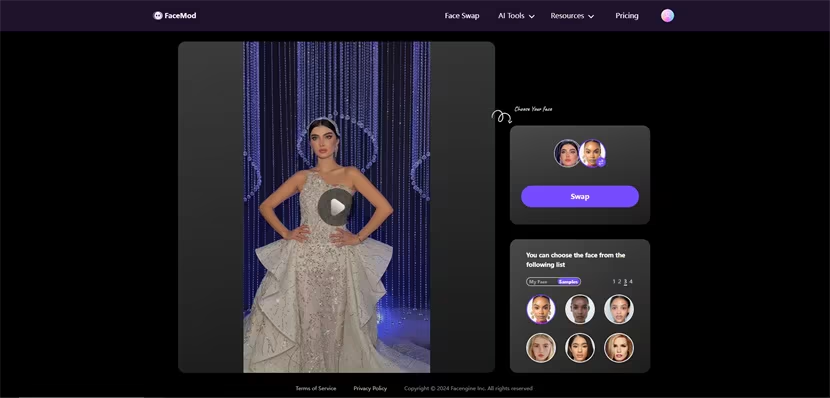This screenshot has width=830, height=398.
Task: Switch to Samples toggle option
Action: point(568,282)
